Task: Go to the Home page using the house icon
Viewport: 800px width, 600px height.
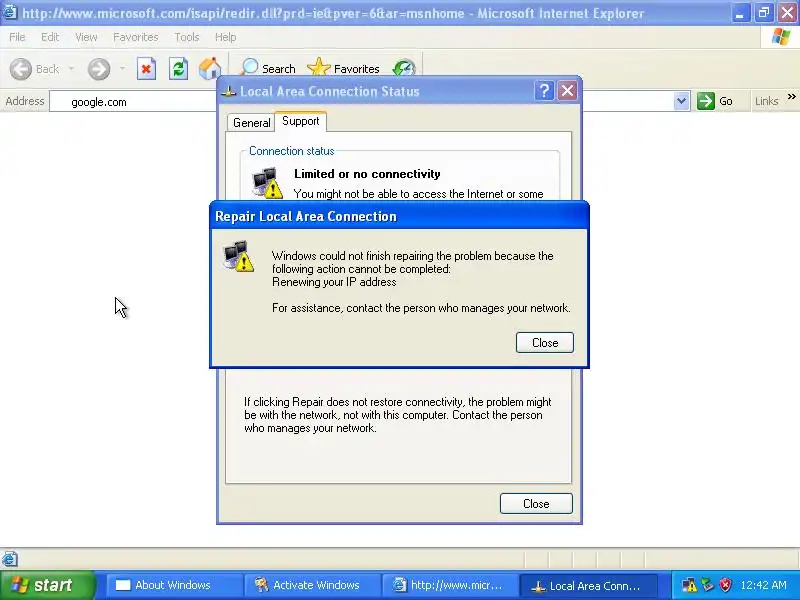Action: pos(210,69)
